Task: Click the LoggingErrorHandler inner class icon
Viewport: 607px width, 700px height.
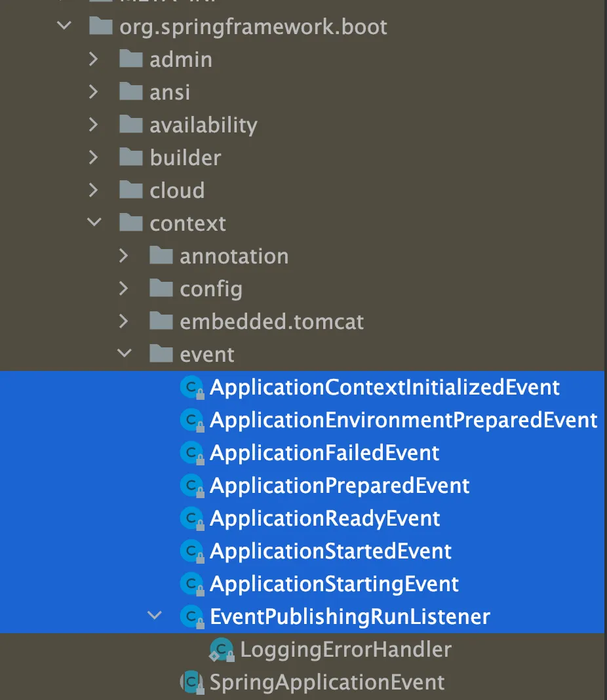Action: pyautogui.click(x=222, y=650)
